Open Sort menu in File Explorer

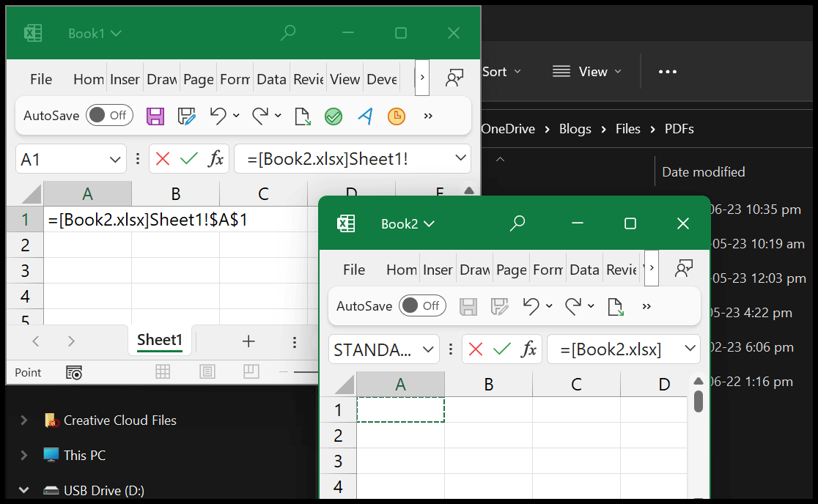(x=501, y=71)
